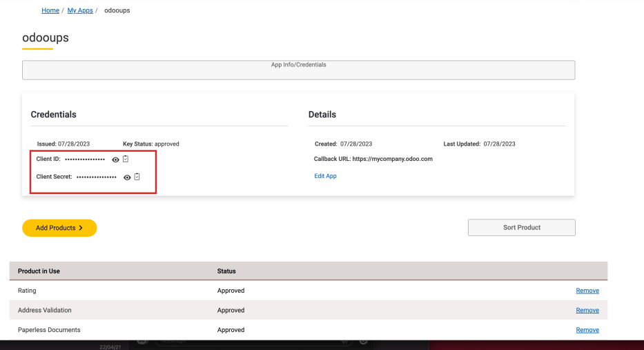Remove the Address Validation product
Image resolution: width=644 pixels, height=350 pixels.
[x=587, y=311]
